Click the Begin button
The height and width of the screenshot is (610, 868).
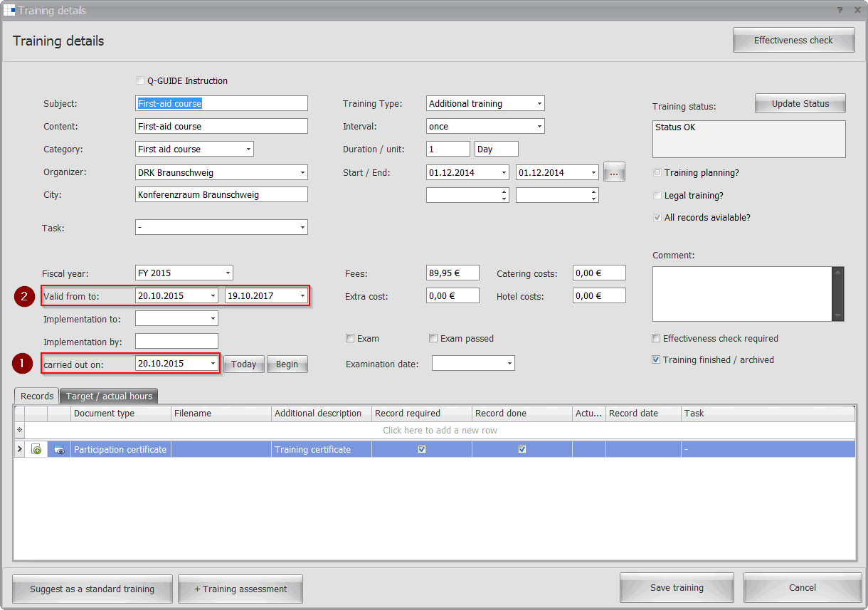click(x=287, y=364)
